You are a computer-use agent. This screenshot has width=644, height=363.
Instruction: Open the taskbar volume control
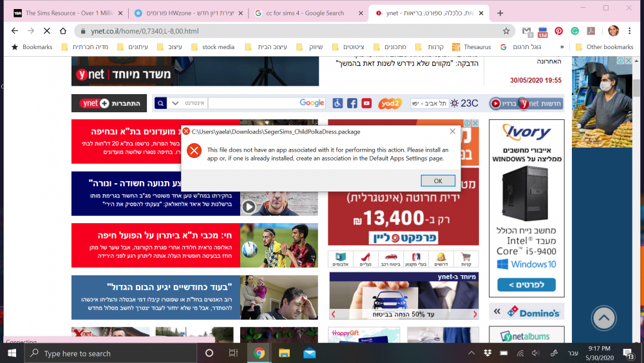(536, 353)
